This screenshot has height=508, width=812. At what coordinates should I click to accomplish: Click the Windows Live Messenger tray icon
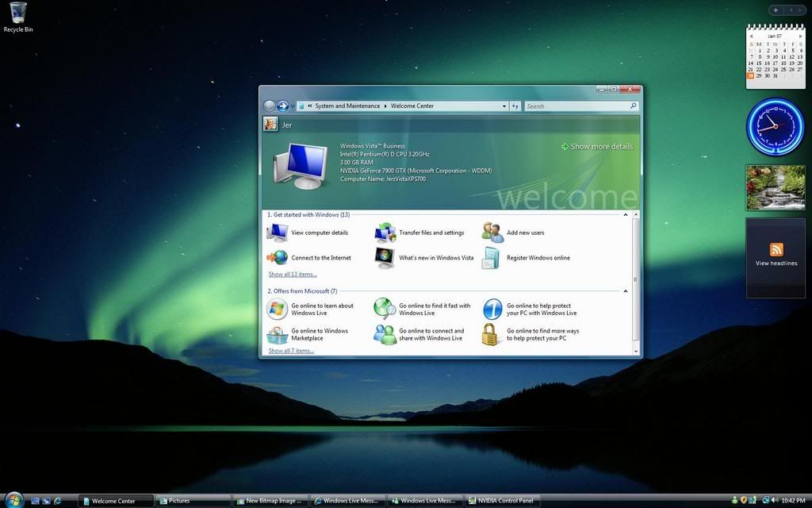point(734,500)
